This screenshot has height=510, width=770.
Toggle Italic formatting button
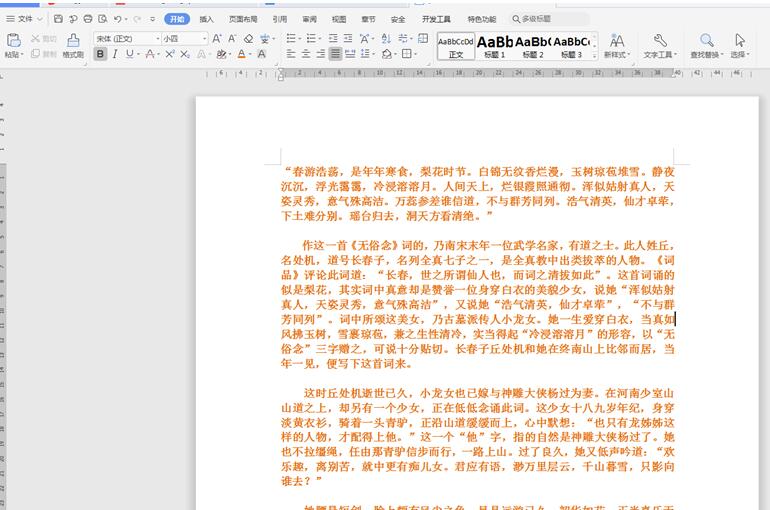(115, 54)
